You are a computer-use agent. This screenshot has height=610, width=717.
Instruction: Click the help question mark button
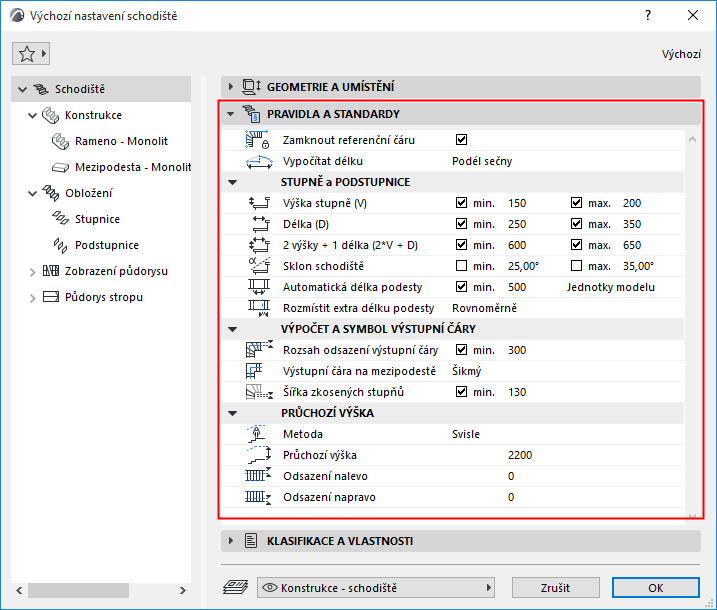coord(647,16)
